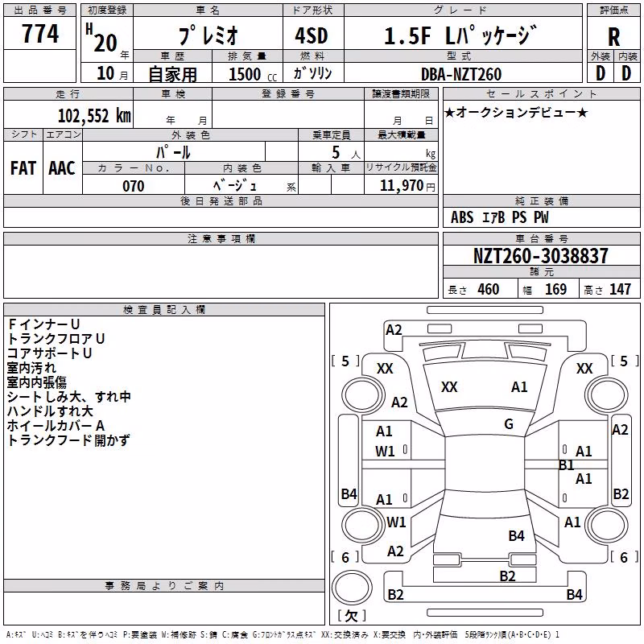This screenshot has height=644, width=644.
Task: Click the width value 169
Action: click(x=555, y=289)
